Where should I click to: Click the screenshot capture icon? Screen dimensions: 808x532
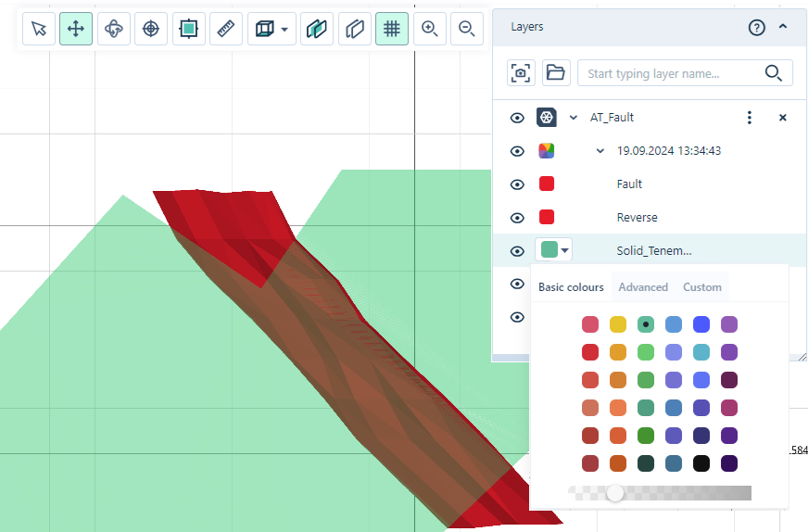[x=521, y=72]
